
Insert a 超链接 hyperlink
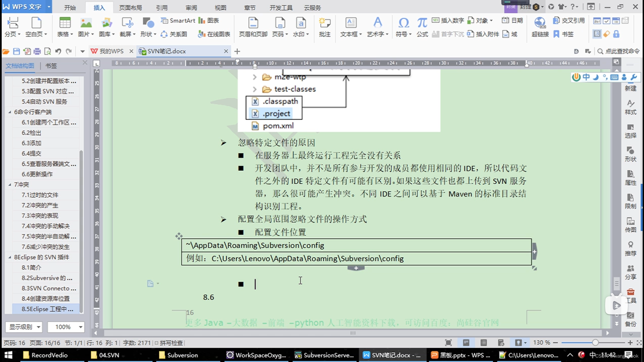coord(540,27)
